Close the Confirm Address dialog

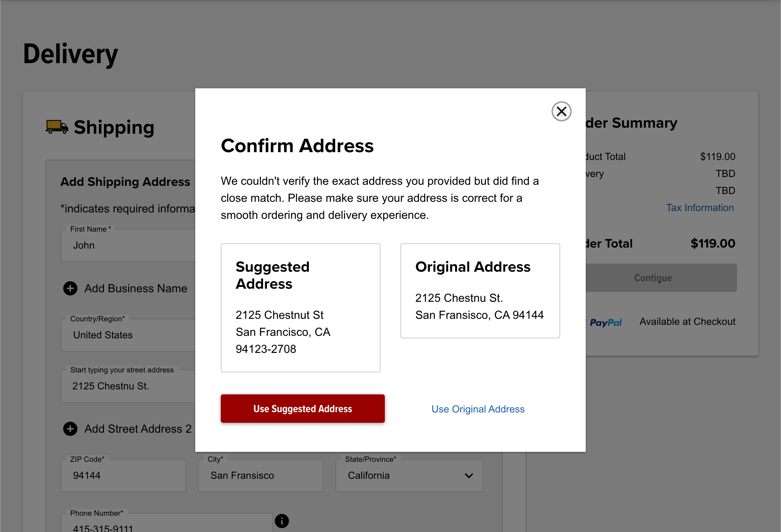(x=561, y=111)
